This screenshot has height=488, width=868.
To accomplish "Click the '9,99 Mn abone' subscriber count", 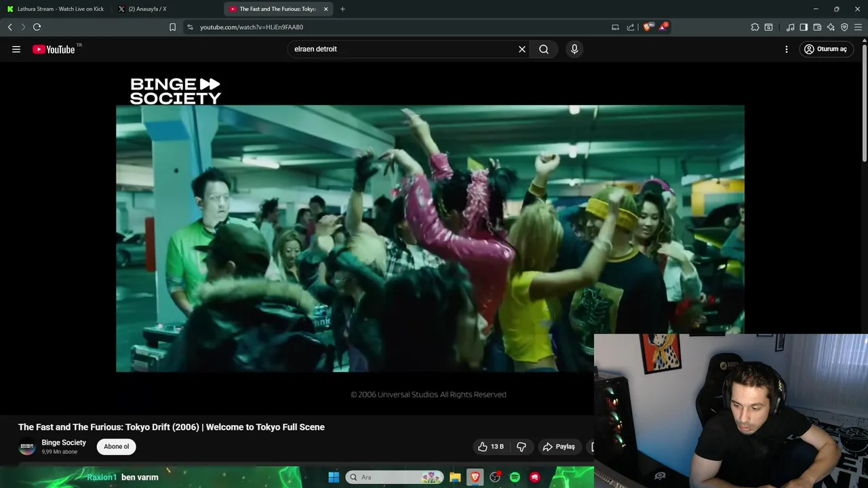I will [x=60, y=451].
